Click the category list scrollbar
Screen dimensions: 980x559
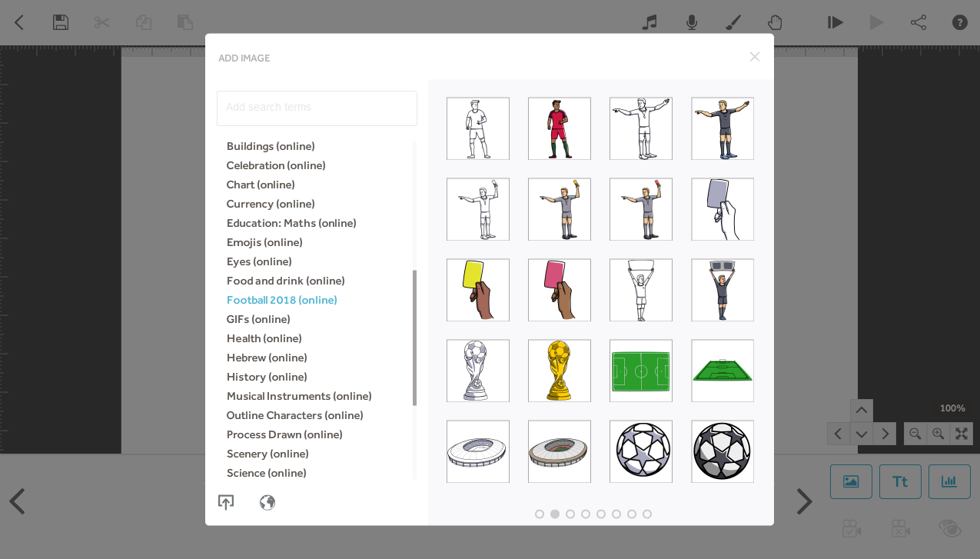pyautogui.click(x=415, y=338)
